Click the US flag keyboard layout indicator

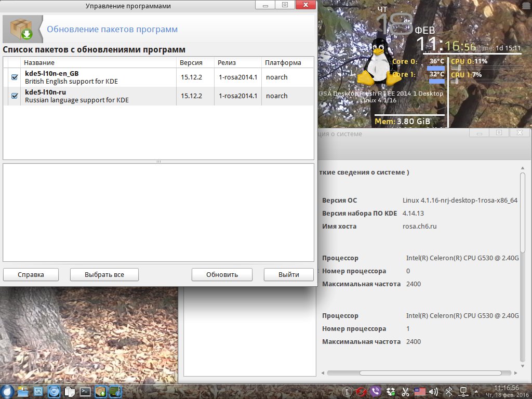tap(420, 392)
